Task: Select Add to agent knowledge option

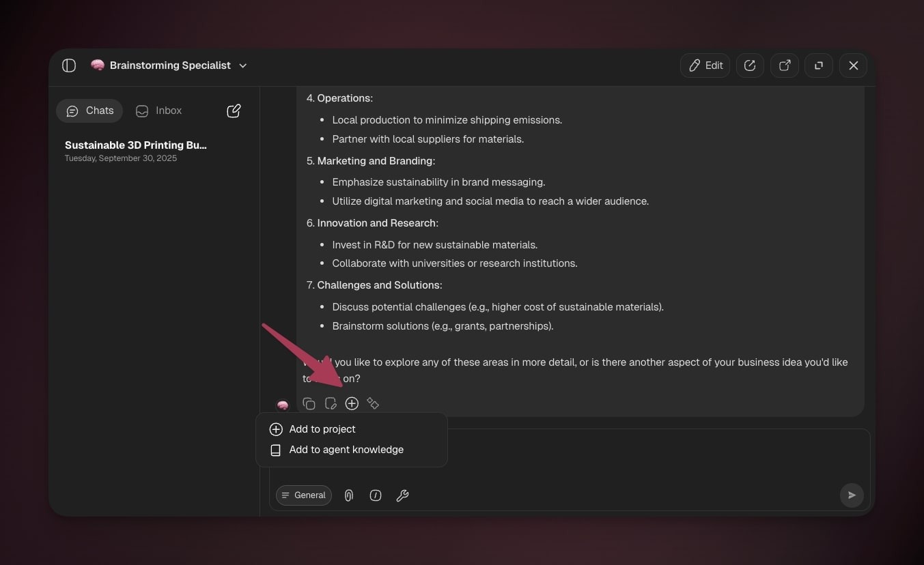Action: point(346,450)
